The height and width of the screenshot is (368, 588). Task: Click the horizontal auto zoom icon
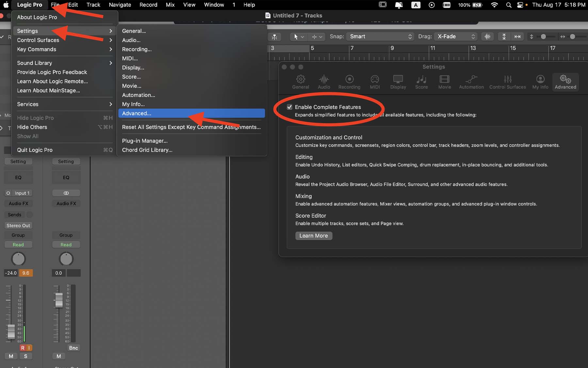[517, 37]
